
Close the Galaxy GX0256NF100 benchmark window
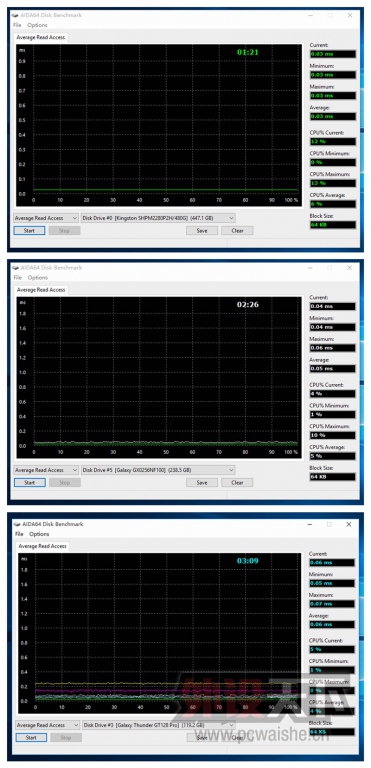[x=350, y=268]
